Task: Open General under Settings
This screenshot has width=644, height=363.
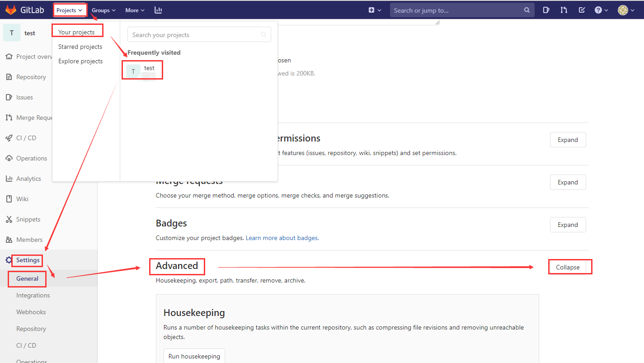Action: point(27,278)
